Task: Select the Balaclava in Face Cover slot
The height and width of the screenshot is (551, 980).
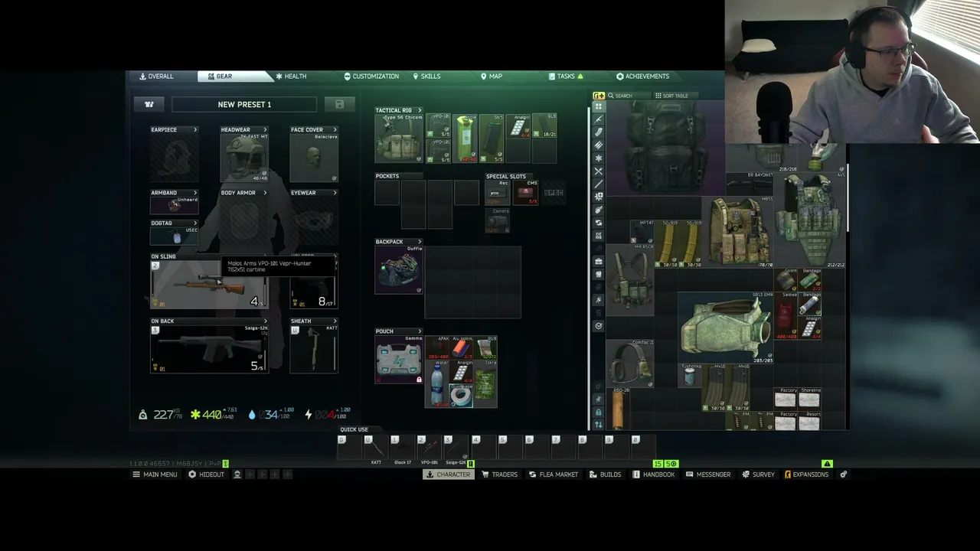Action: [x=314, y=158]
